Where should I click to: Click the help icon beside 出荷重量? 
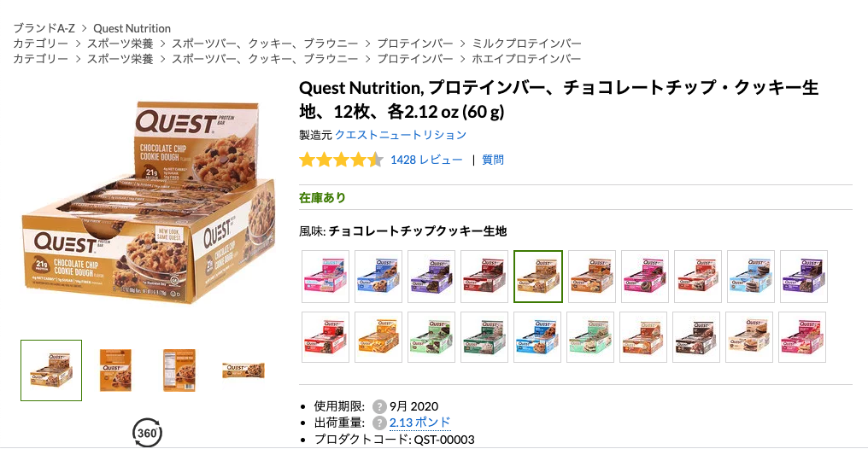click(x=379, y=423)
